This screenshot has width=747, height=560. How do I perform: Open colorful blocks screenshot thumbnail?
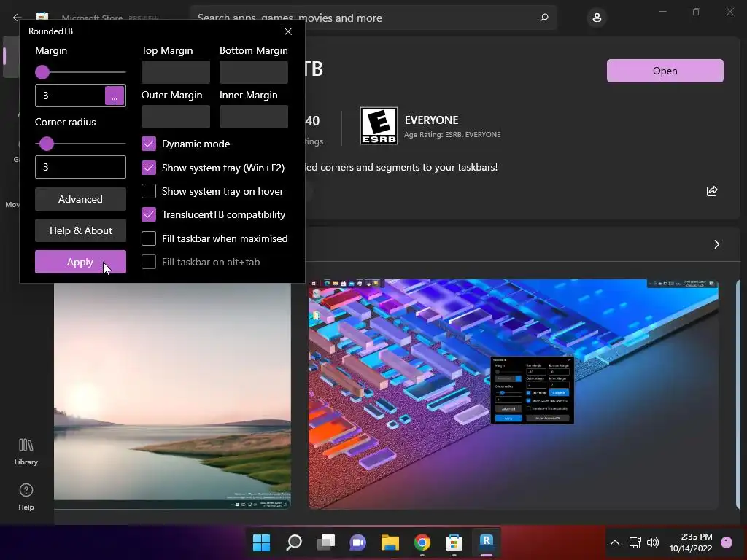pyautogui.click(x=514, y=394)
